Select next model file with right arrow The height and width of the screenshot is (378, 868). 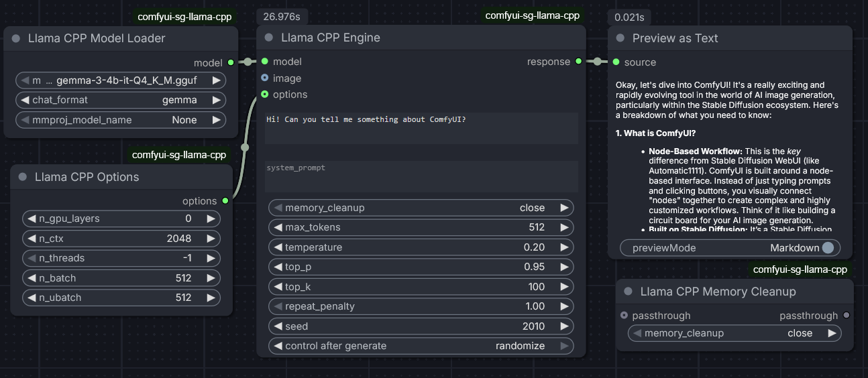[x=216, y=80]
